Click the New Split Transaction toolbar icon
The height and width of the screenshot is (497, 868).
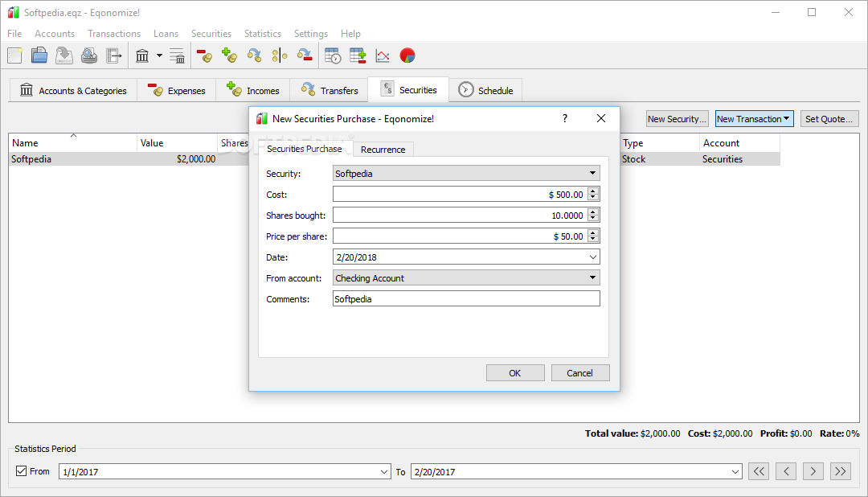point(280,55)
